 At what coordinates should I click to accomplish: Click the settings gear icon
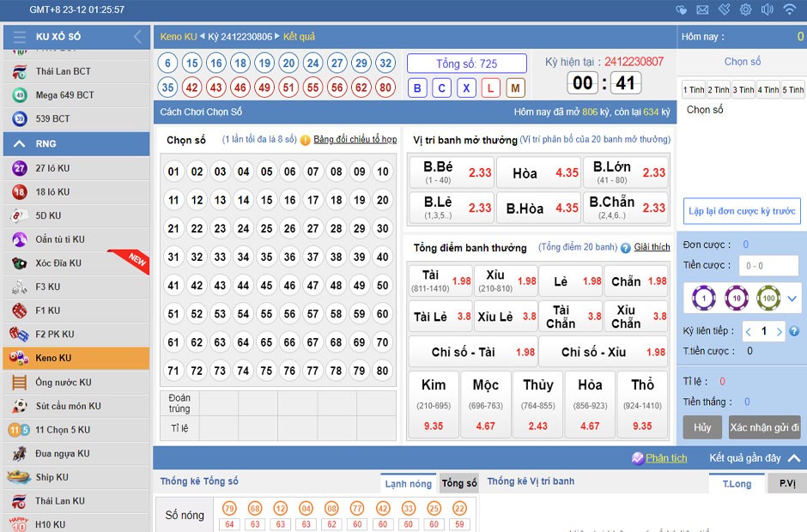[x=745, y=9]
